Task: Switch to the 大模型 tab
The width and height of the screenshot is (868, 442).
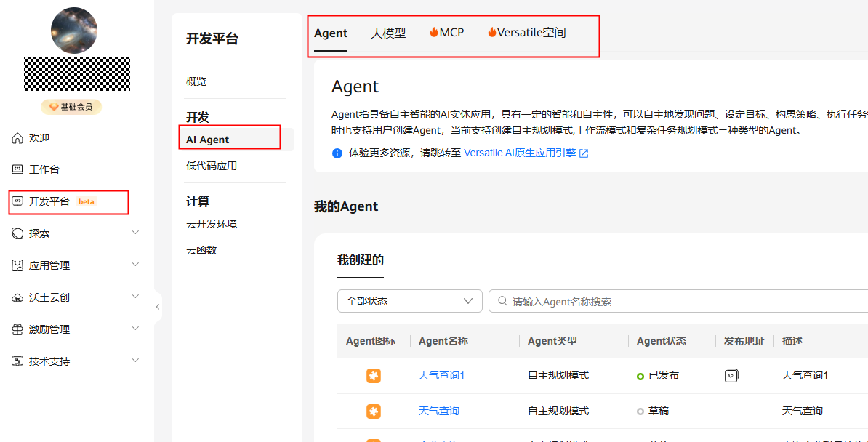Action: 387,33
